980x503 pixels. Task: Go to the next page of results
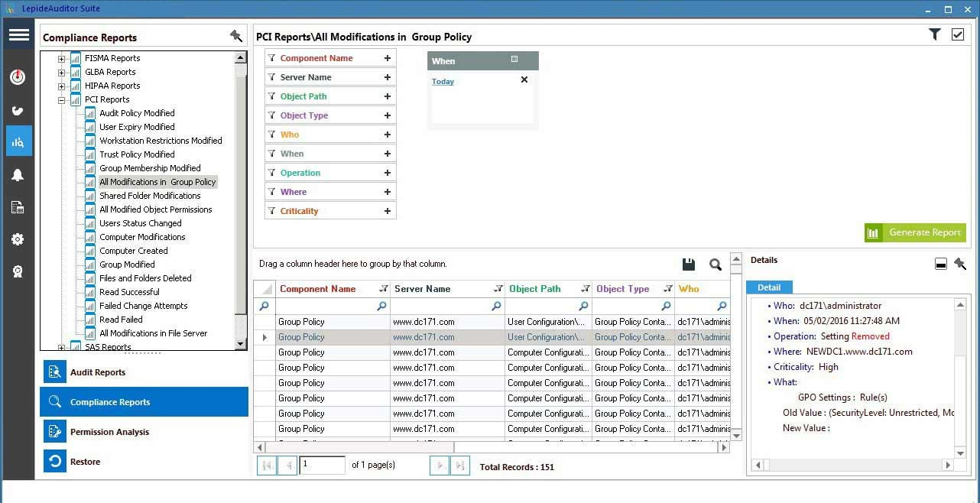(x=440, y=465)
